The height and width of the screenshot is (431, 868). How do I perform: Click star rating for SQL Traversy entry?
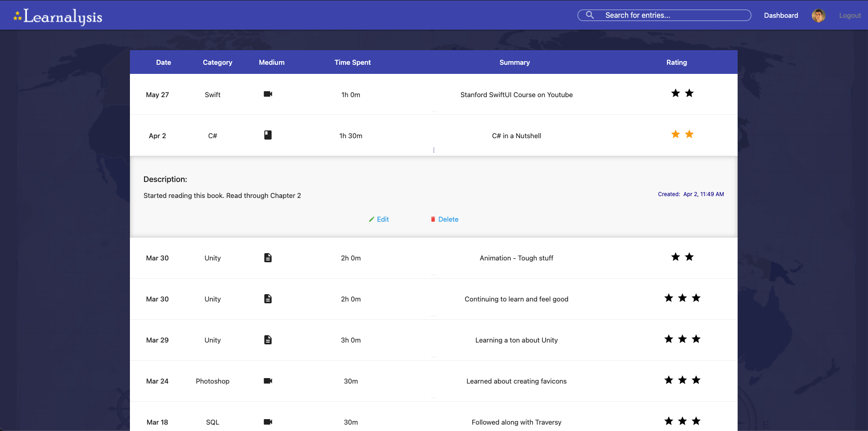[682, 421]
